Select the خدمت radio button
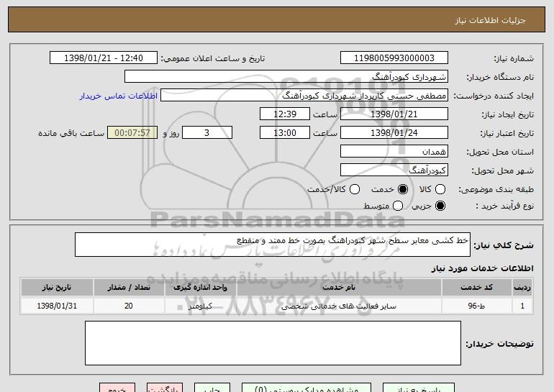This screenshot has width=554, height=392. point(403,189)
